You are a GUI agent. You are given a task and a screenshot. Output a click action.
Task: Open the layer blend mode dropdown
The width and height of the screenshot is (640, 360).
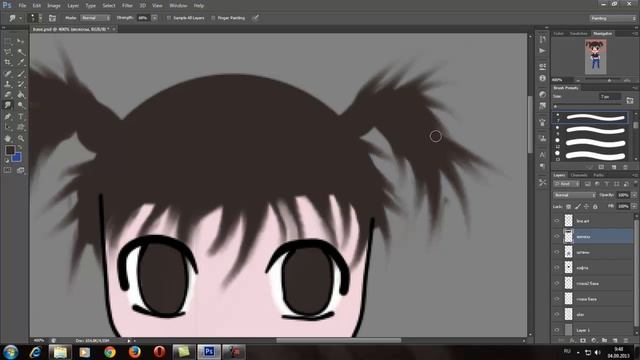click(x=574, y=195)
